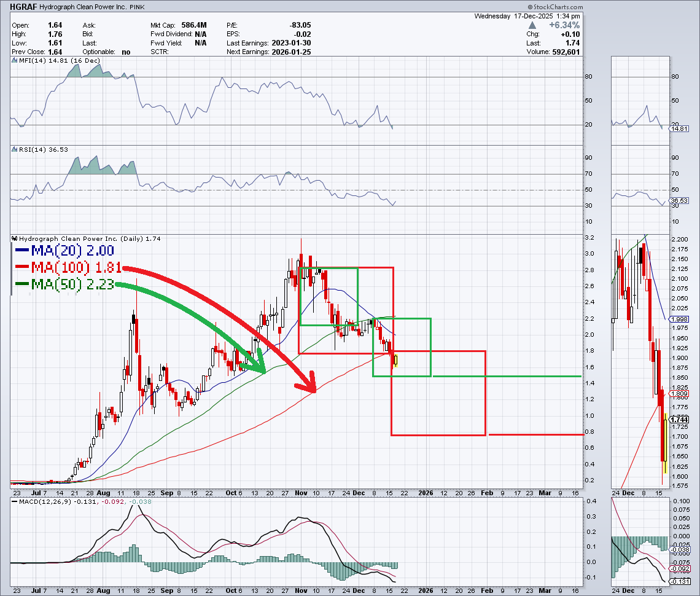Screen dimensions: 700x596
Task: Click the Last Earnings date 2023-01-30
Action: pyautogui.click(x=290, y=43)
